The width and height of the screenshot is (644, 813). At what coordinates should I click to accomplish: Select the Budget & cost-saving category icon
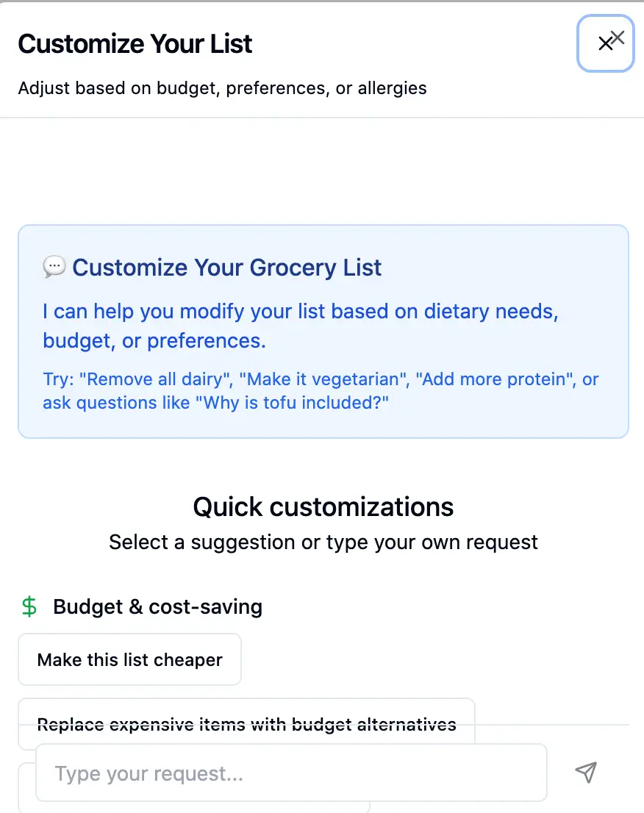(x=28, y=606)
